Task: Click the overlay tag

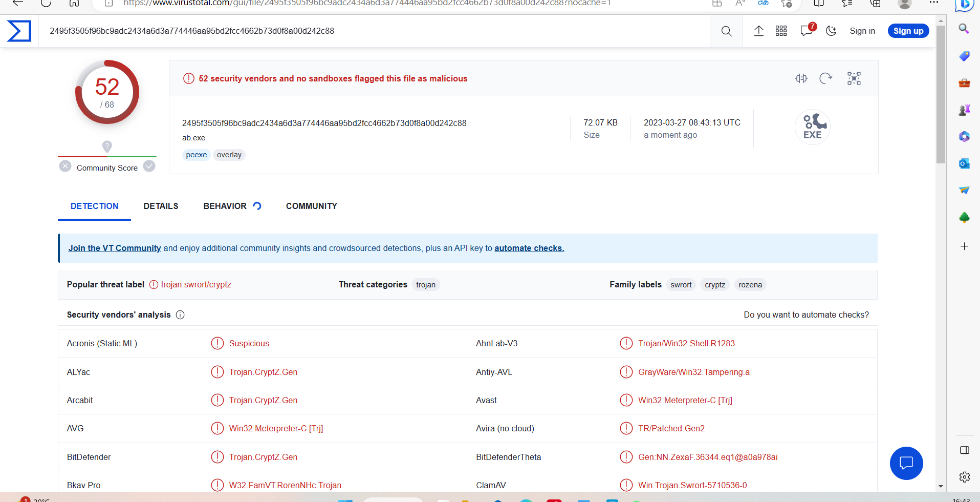Action: (x=229, y=155)
